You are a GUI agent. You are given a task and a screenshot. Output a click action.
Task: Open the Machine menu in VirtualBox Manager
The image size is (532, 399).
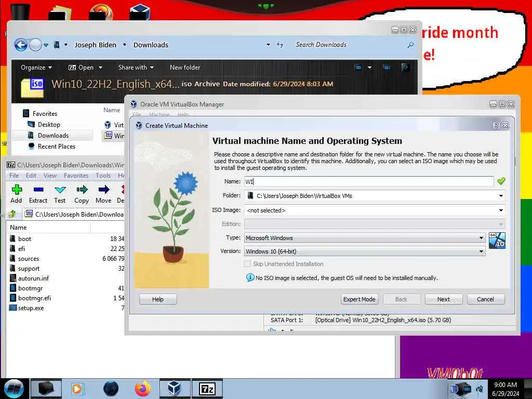[159, 114]
